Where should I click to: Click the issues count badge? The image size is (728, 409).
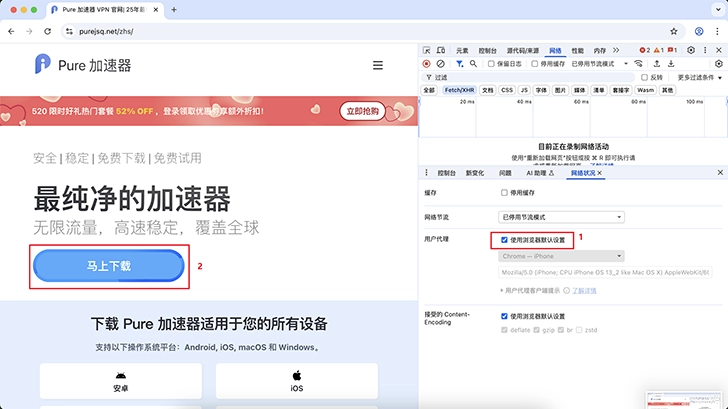tap(672, 50)
